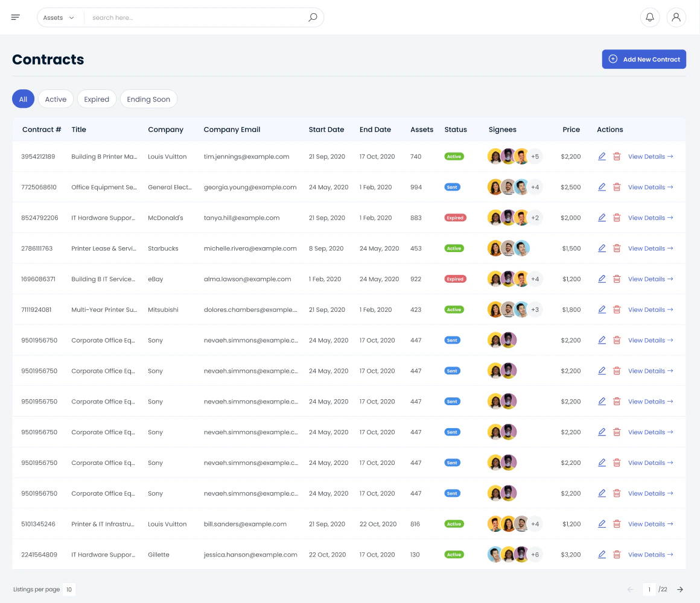Select email tim.jennings@example.com
This screenshot has width=700, height=603.
[x=246, y=157]
